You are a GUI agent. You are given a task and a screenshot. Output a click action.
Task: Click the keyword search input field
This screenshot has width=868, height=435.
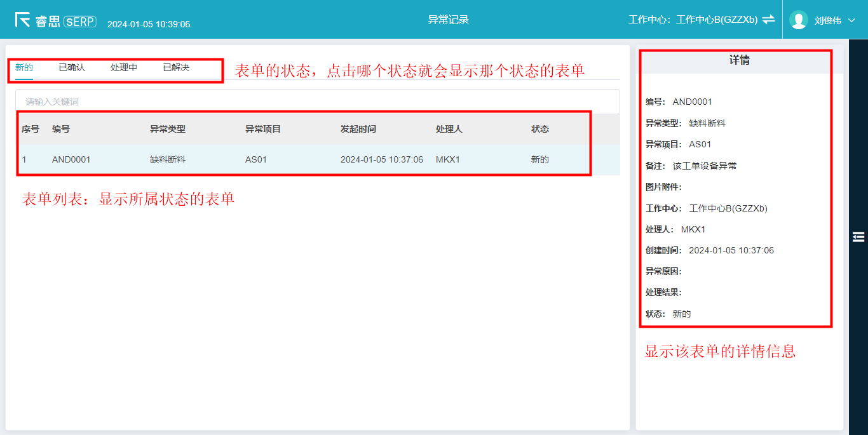(x=318, y=102)
